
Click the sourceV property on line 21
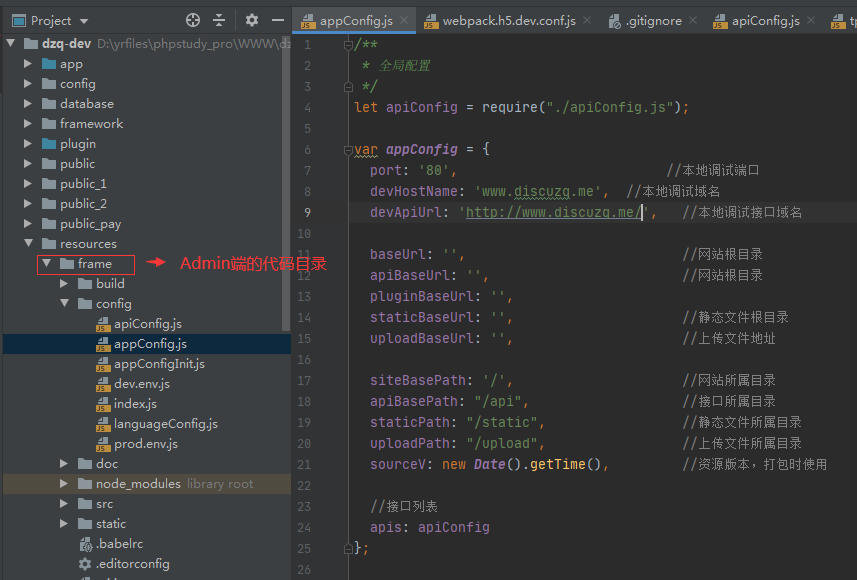(x=397, y=465)
